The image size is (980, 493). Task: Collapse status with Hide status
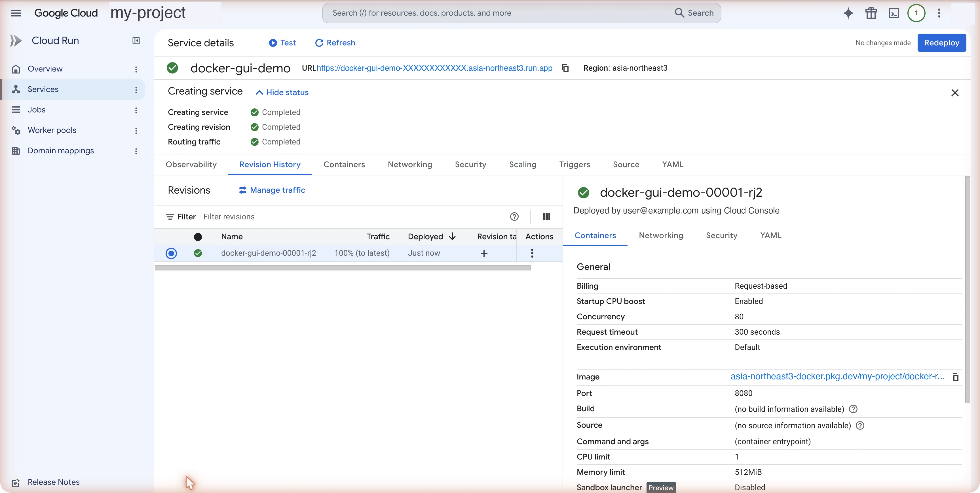(282, 93)
